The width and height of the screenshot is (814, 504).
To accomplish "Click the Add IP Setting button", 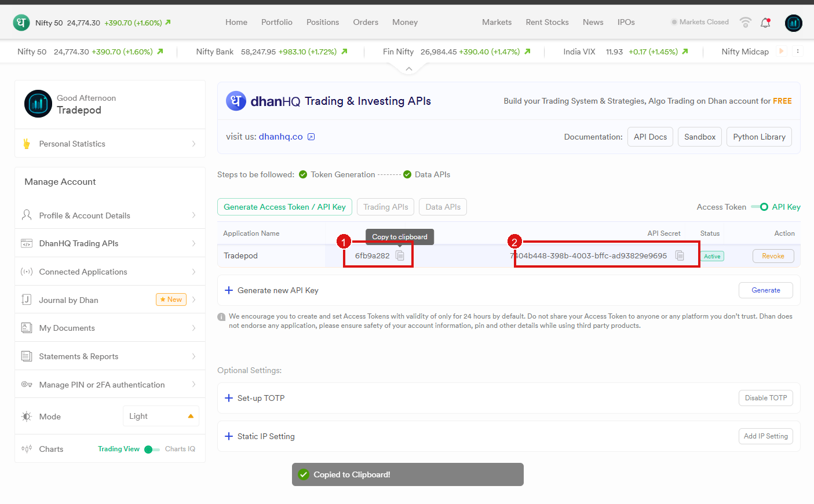I will point(766,436).
